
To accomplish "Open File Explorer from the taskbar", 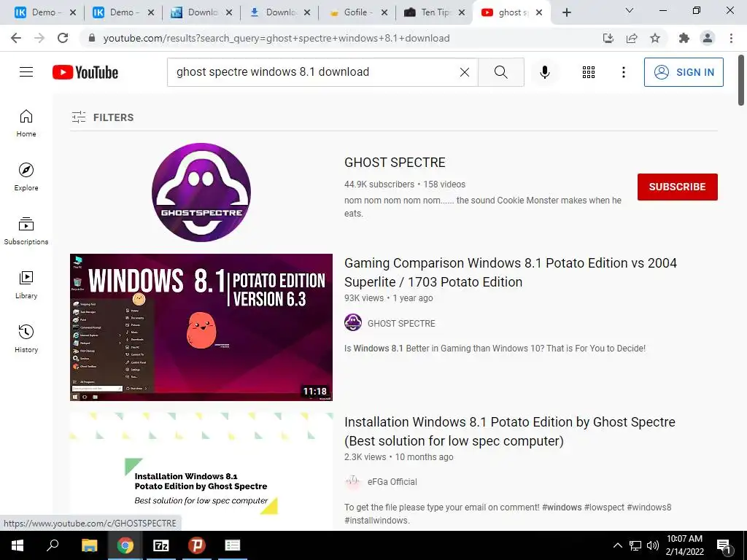I will (x=89, y=545).
